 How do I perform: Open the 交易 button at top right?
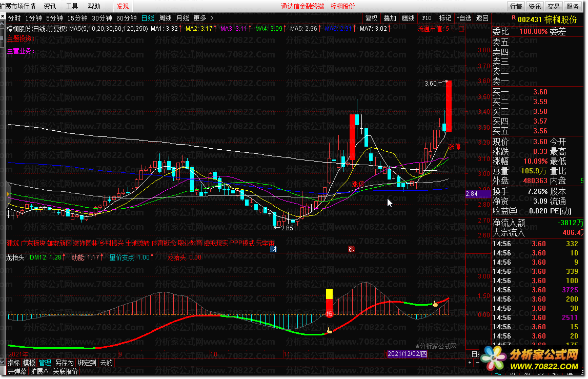pos(554,6)
